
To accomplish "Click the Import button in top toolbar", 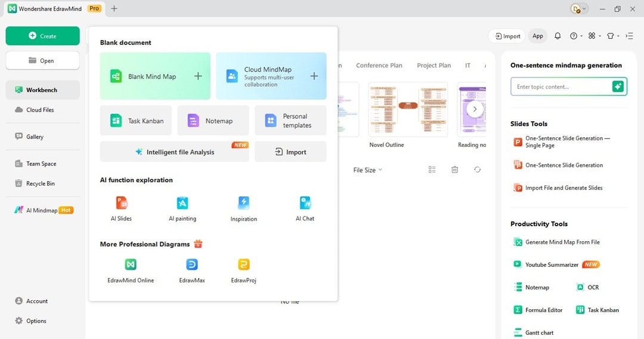I will (x=507, y=36).
